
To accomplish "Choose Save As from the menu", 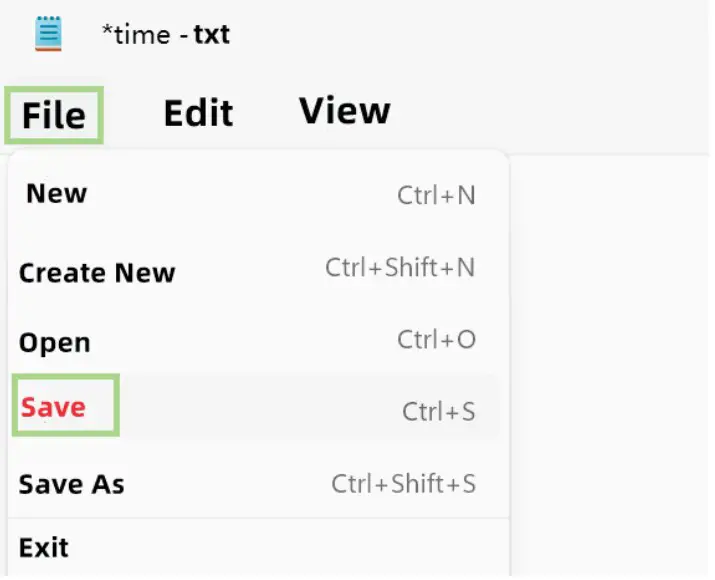I will point(72,485).
